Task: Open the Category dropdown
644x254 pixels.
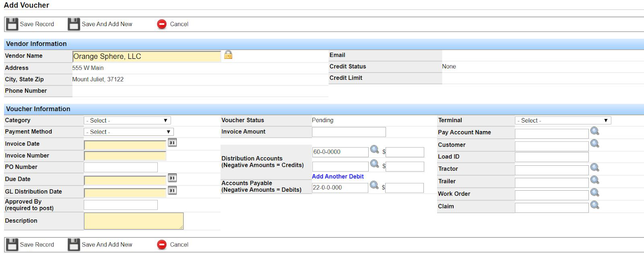Action: click(127, 121)
